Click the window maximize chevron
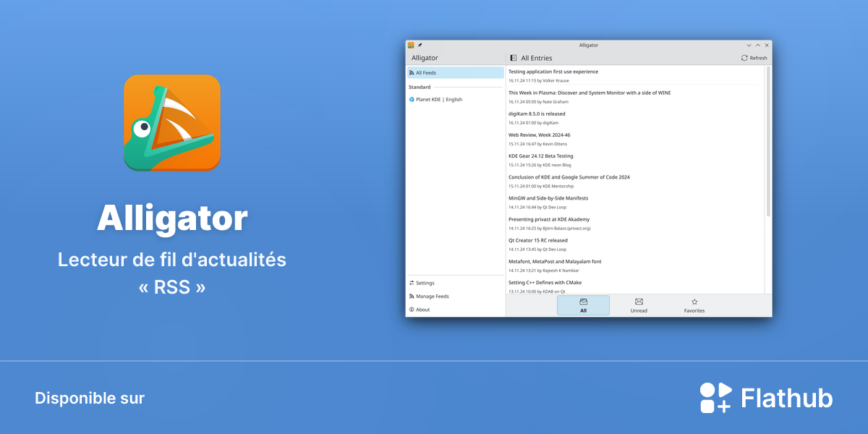 tap(757, 45)
